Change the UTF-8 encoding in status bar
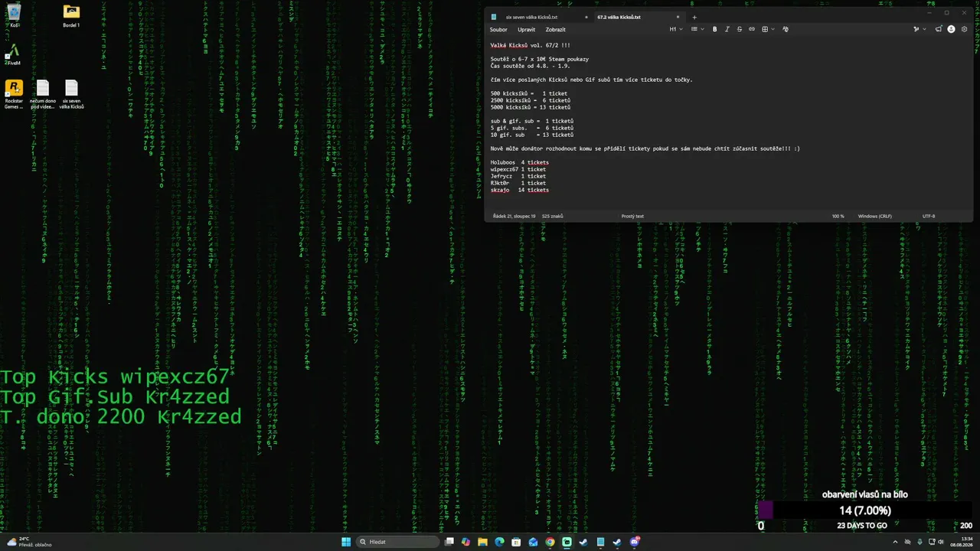The width and height of the screenshot is (980, 551). pyautogui.click(x=929, y=216)
